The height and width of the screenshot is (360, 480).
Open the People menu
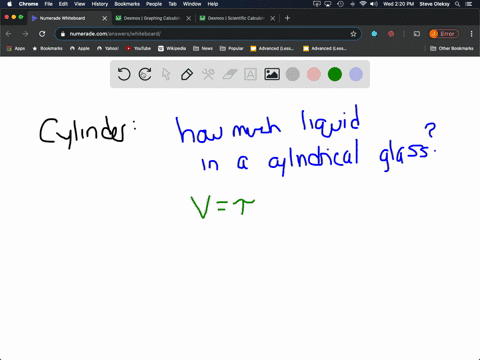pos(154,4)
